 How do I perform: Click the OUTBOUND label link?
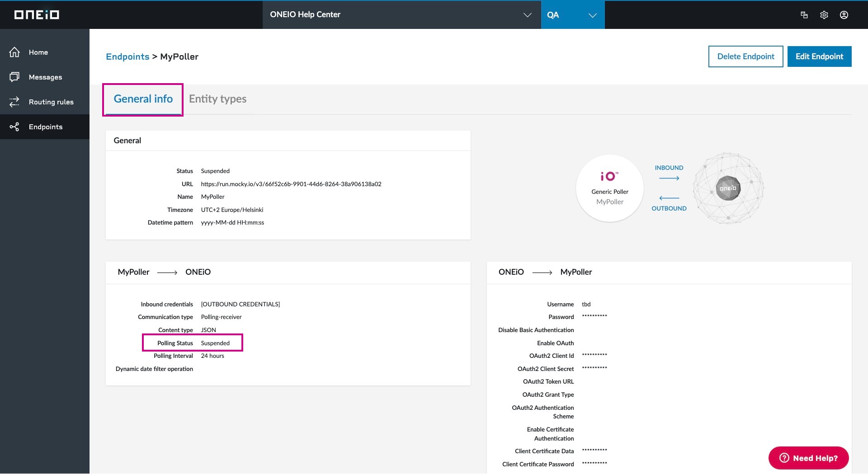click(x=669, y=208)
